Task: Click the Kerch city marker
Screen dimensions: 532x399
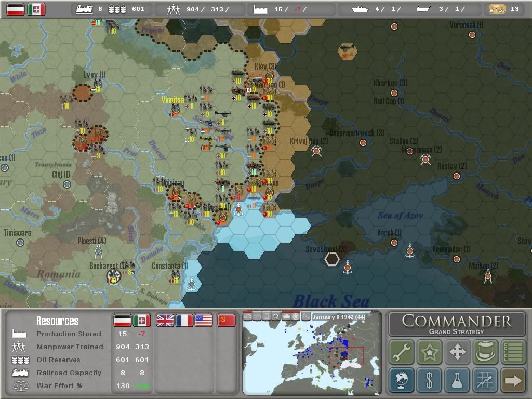Action: 394,242
